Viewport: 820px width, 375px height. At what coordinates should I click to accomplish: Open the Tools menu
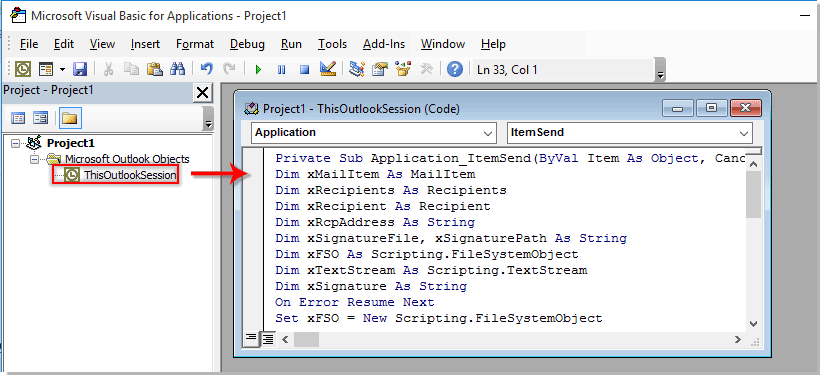332,44
